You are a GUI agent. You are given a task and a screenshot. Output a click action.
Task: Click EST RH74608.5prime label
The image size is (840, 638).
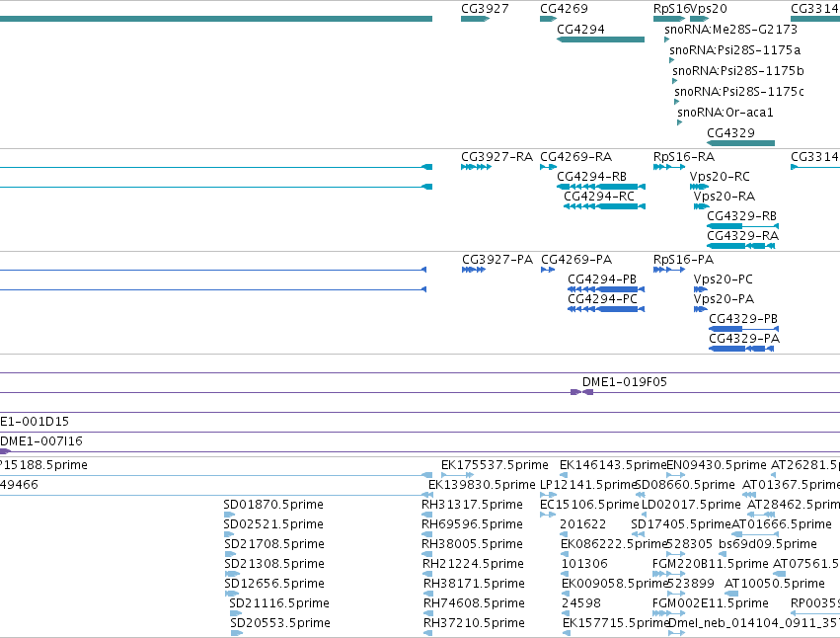pos(474,603)
